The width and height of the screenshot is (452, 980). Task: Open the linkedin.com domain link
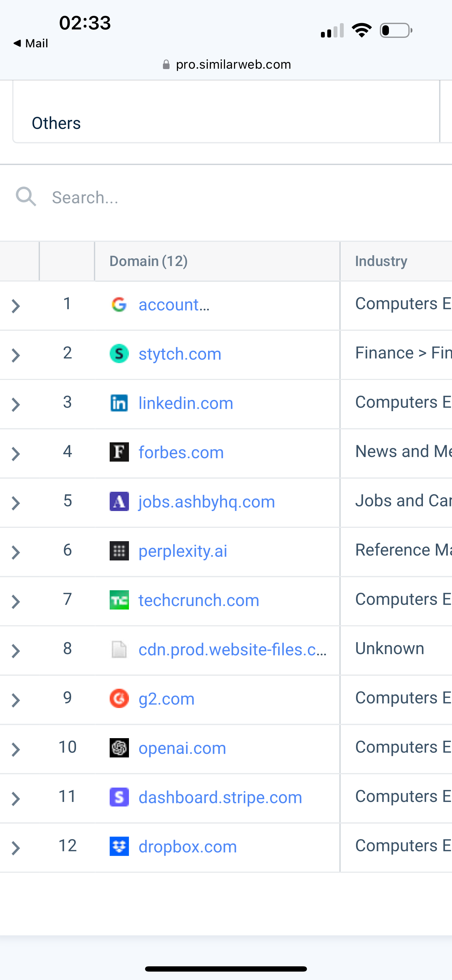pyautogui.click(x=186, y=403)
